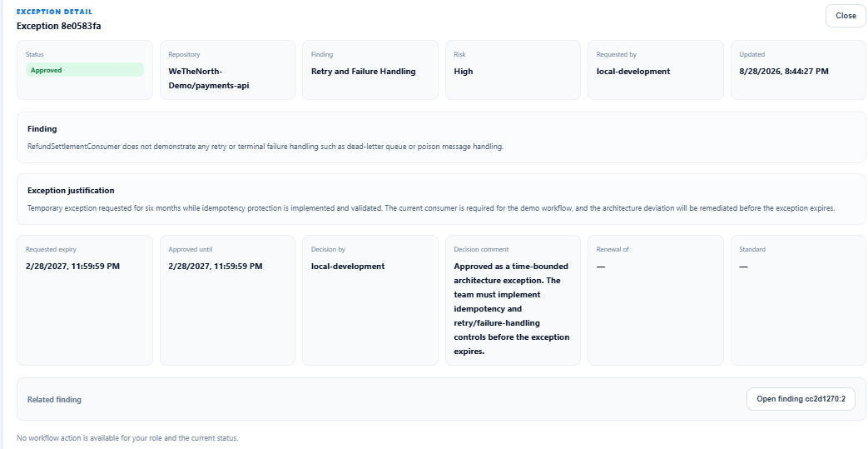Select repository name WeTheNorth-Demo/payments-api

click(209, 78)
